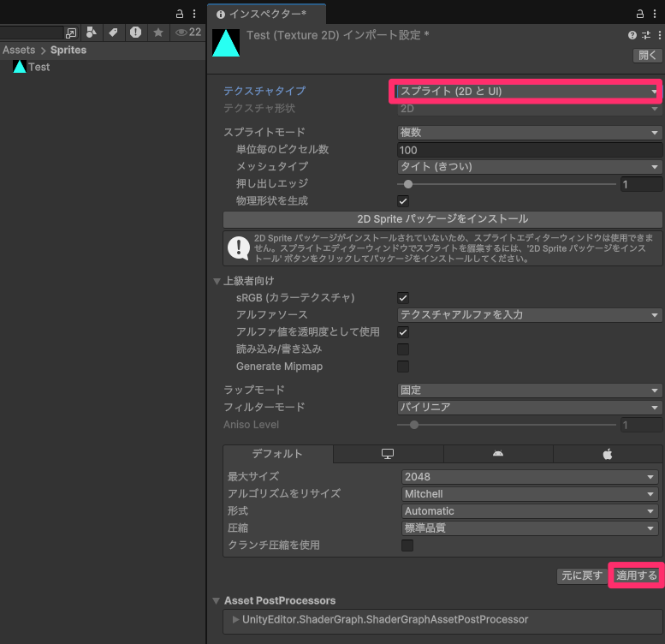The image size is (665, 644).
Task: Open the スプライトモード dropdown
Action: [x=529, y=133]
